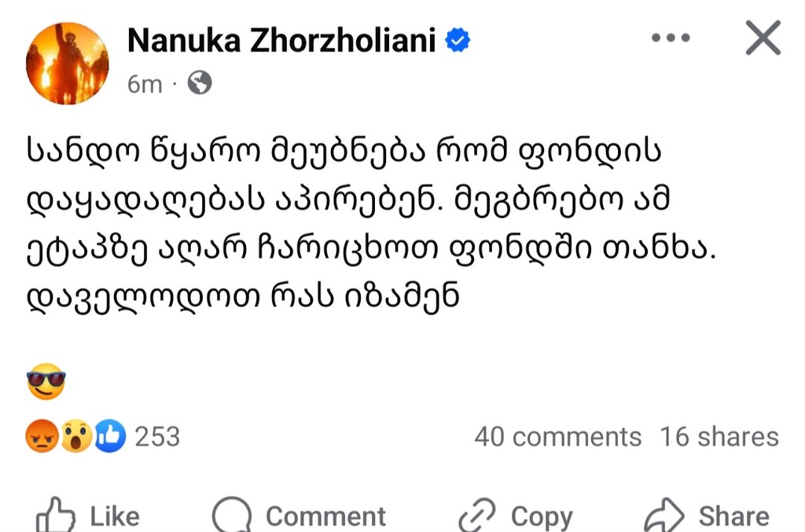Open the list of 253 reactions
805x532 pixels.
157,436
